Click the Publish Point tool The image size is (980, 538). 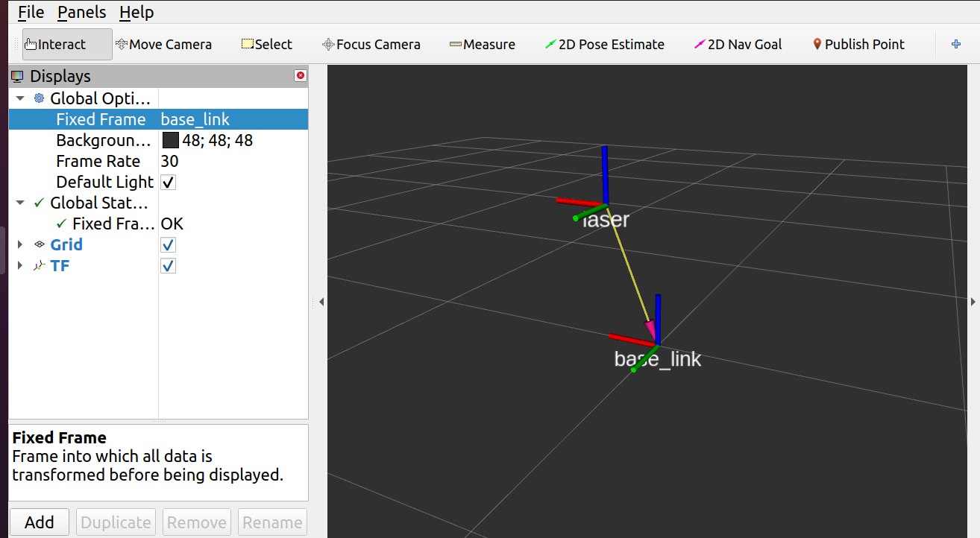[x=858, y=45]
